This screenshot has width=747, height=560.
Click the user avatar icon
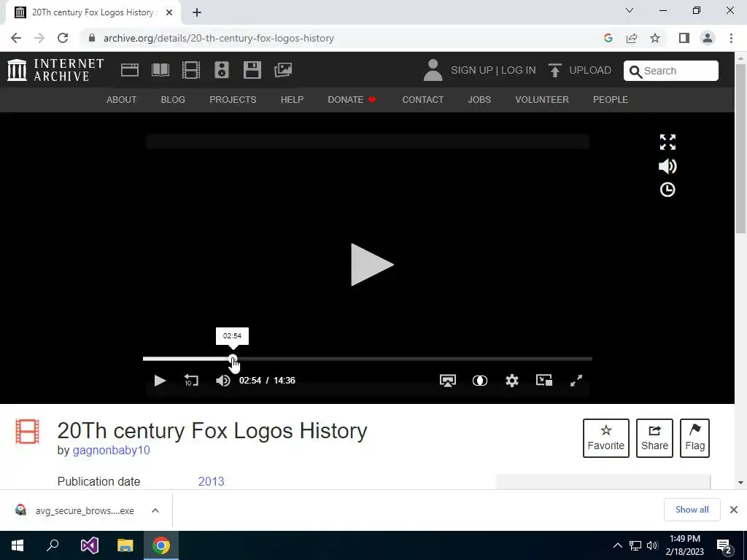tap(433, 70)
